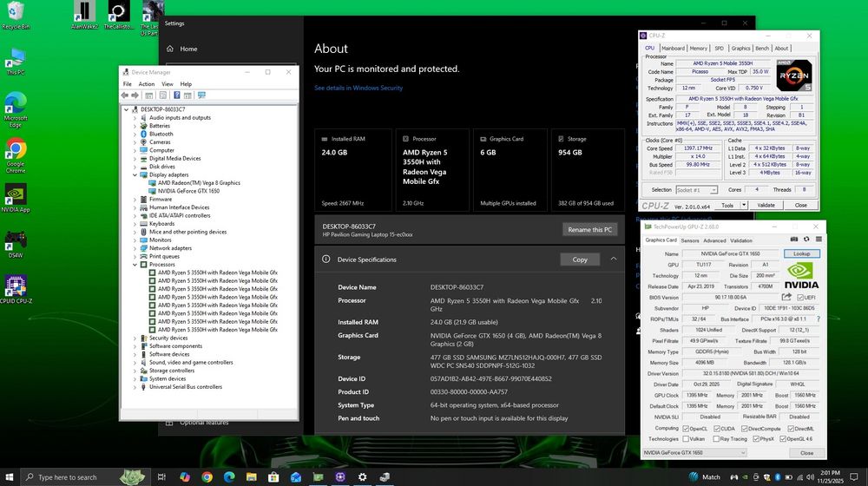868x486 pixels.
Task: Toggle the OpenGL 4.6 checkbox in GPU-Z
Action: (x=783, y=439)
